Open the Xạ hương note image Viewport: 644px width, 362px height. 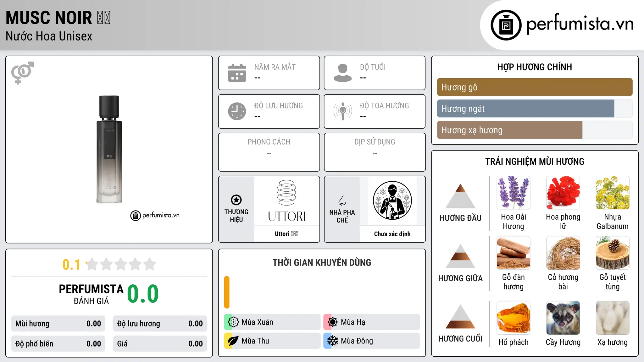(613, 318)
